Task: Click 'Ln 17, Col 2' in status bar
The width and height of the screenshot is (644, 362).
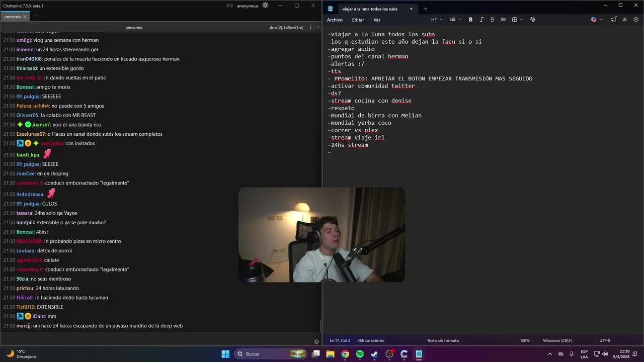Action: coord(340,340)
